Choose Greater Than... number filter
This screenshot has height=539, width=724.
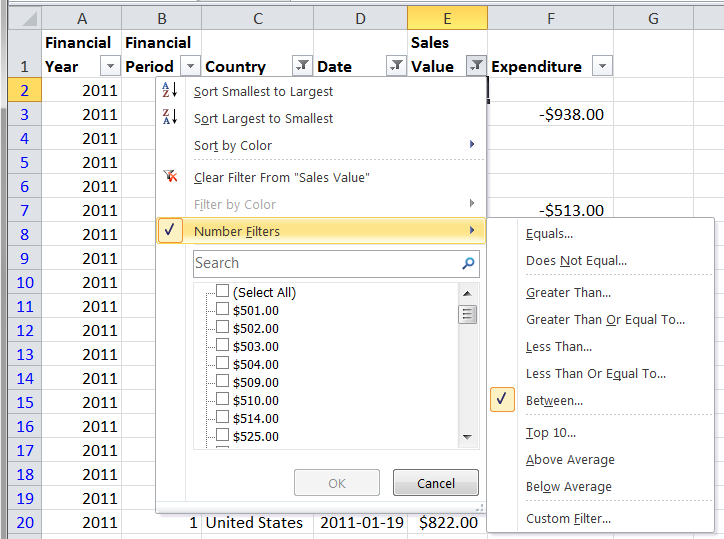568,293
